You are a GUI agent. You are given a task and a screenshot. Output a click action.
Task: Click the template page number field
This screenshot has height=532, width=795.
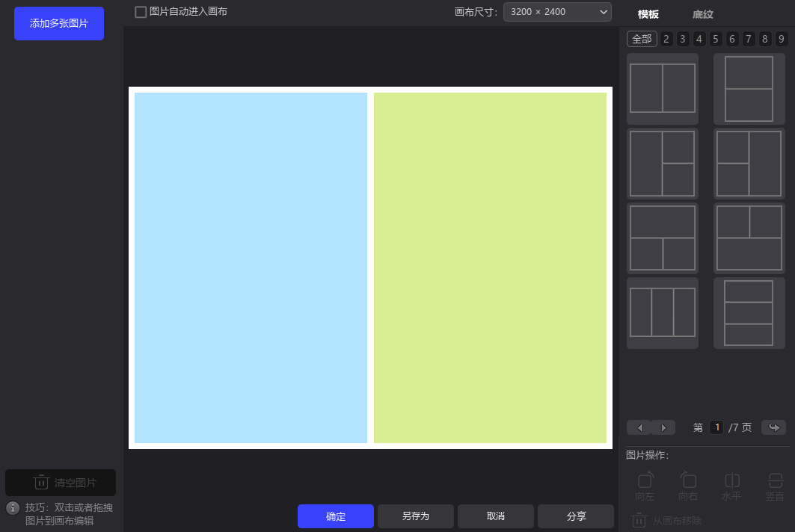tap(717, 427)
